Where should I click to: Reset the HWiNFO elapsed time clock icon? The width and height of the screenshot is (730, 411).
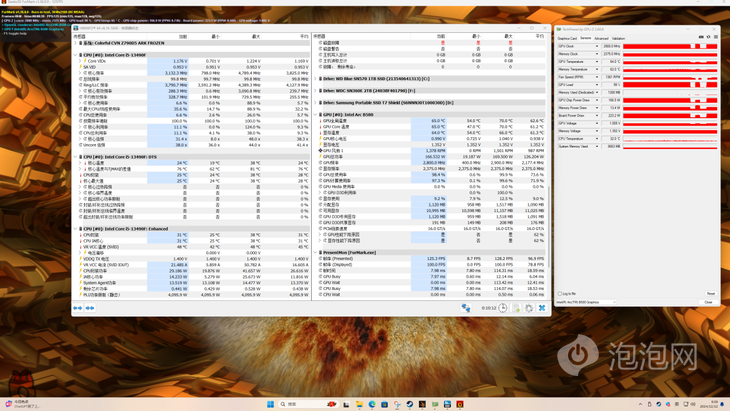click(x=504, y=308)
